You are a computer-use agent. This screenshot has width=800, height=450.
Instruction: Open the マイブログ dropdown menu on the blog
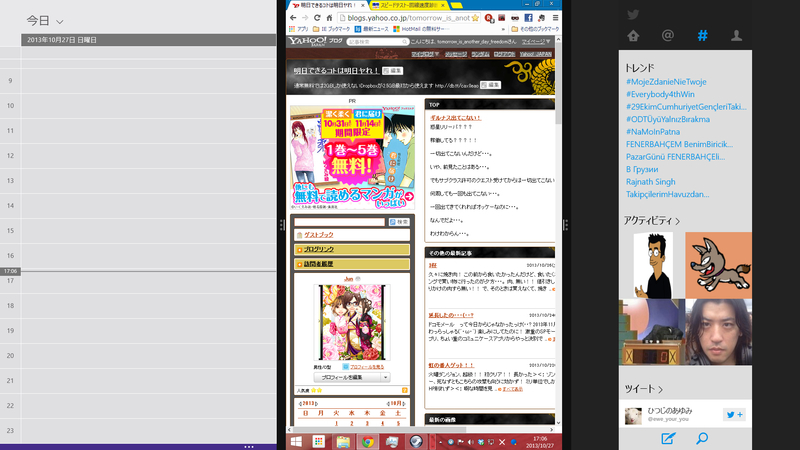(x=425, y=54)
